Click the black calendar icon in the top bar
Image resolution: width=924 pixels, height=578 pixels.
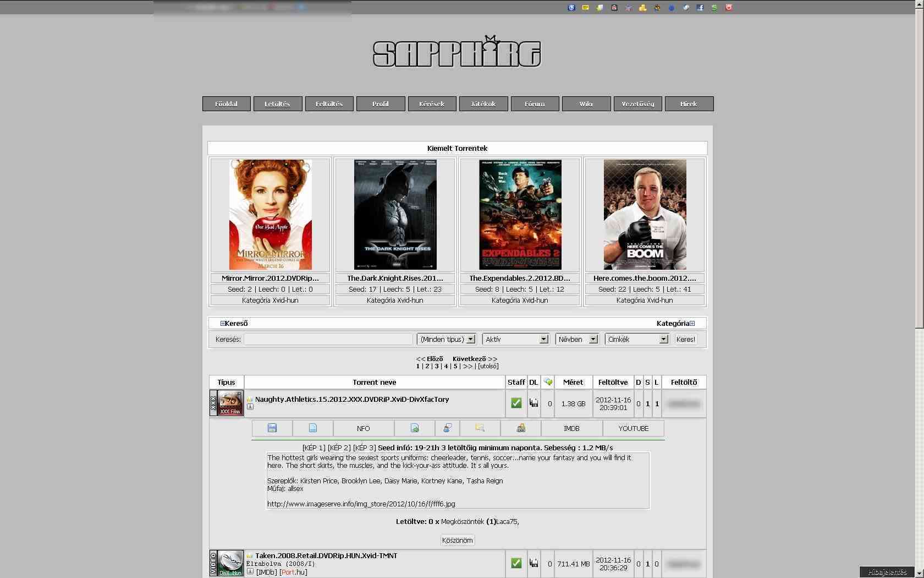pyautogui.click(x=614, y=8)
